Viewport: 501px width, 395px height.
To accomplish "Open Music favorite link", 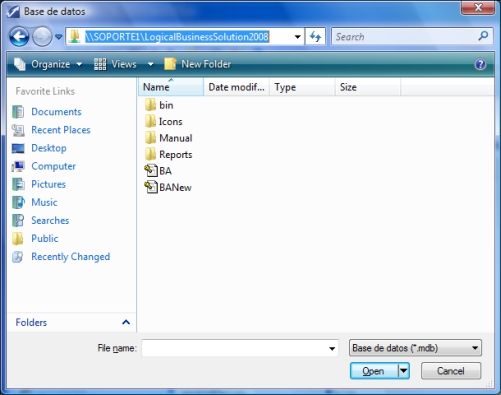I will [44, 202].
